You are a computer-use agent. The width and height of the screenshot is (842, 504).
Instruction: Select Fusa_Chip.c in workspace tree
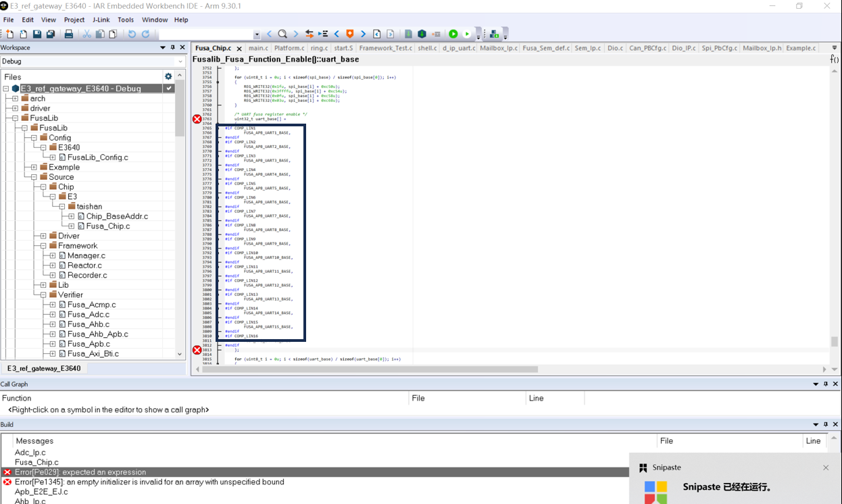[107, 226]
